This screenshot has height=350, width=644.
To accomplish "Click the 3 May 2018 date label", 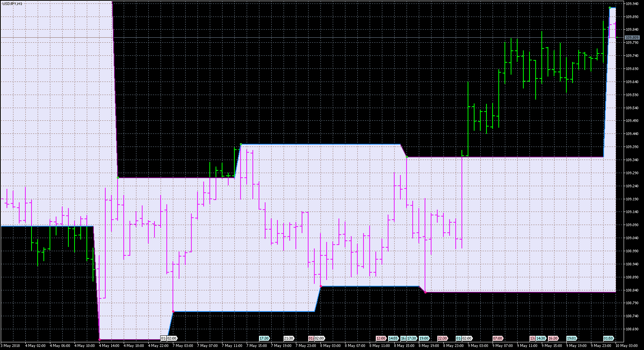I will [11, 346].
